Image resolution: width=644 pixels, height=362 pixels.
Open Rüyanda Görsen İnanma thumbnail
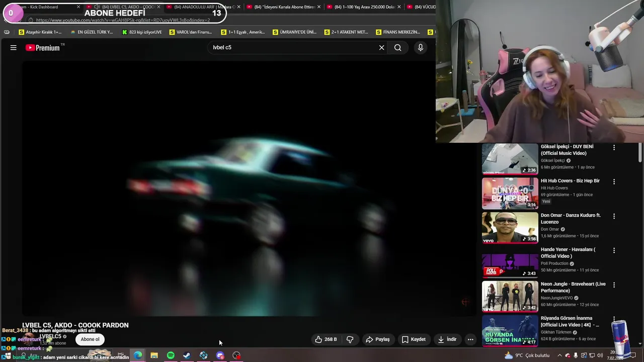[510, 330]
